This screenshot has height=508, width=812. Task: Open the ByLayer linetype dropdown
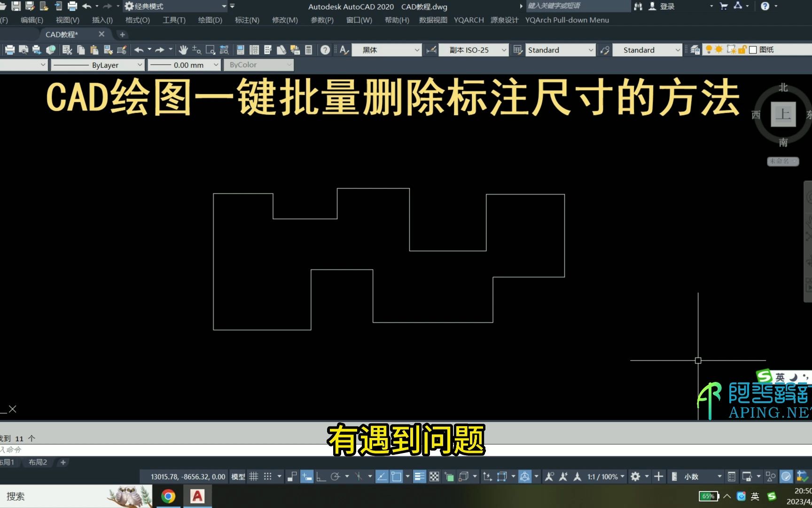point(97,65)
